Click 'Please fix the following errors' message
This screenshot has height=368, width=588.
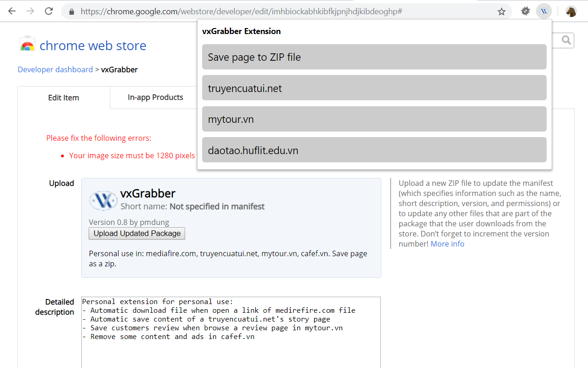99,138
